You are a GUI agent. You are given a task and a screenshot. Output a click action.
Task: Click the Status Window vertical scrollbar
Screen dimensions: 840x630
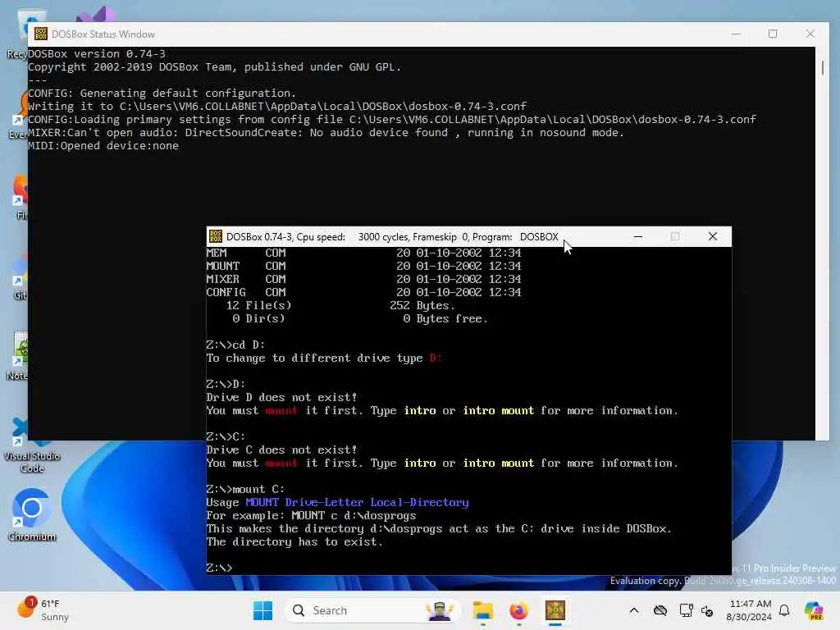822,68
